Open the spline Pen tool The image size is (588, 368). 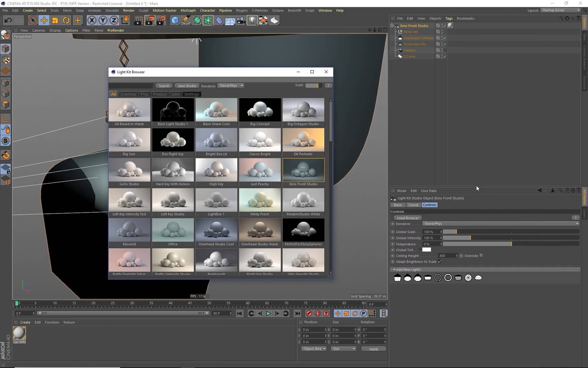[186, 20]
